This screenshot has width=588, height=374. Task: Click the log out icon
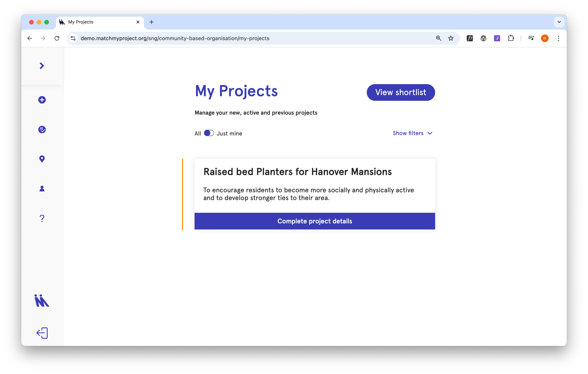42,333
